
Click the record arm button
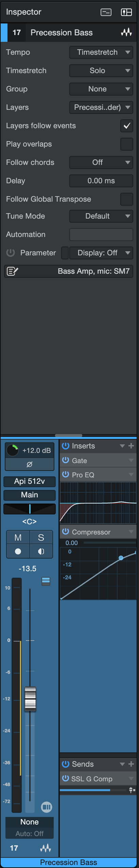pyautogui.click(x=18, y=551)
